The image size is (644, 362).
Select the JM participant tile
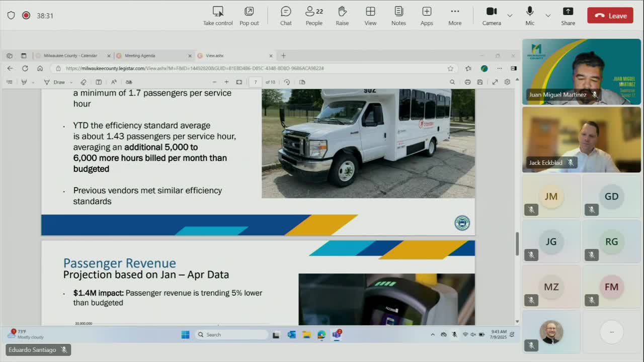coord(551,196)
